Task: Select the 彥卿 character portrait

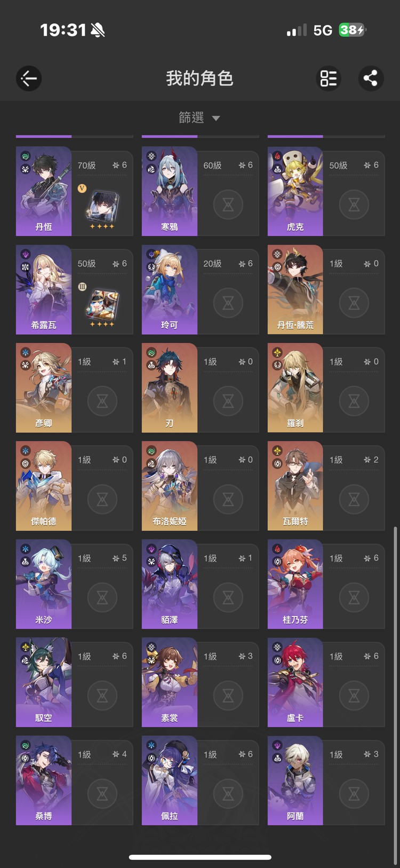Action: [44, 388]
